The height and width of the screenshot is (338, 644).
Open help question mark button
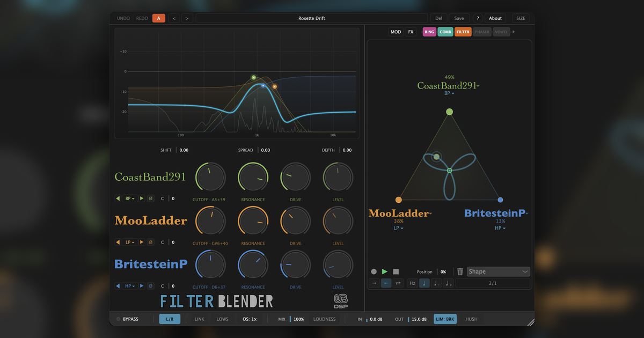478,18
